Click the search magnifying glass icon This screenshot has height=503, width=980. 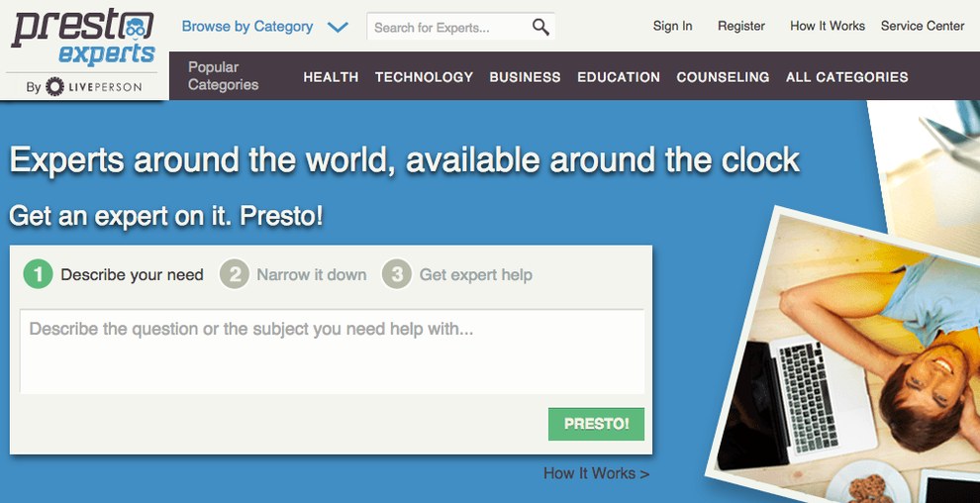[540, 27]
